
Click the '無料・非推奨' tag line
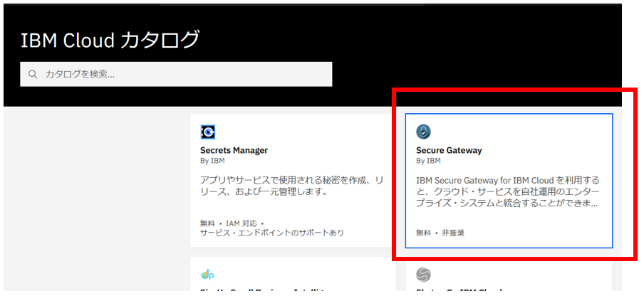[440, 233]
